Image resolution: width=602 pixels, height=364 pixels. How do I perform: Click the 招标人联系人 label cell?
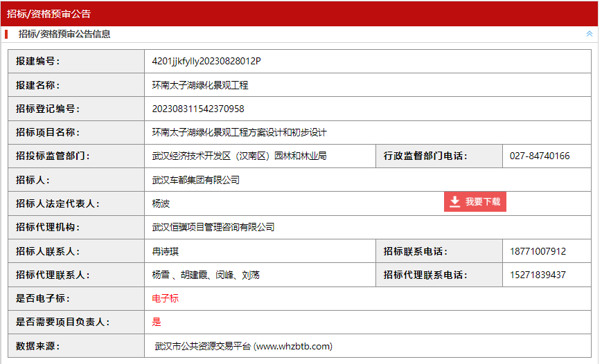click(x=76, y=251)
